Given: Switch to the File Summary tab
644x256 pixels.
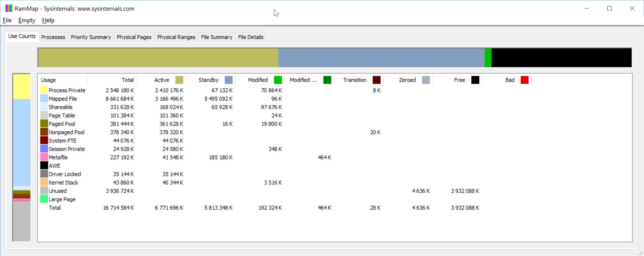Looking at the screenshot, I should (x=216, y=37).
